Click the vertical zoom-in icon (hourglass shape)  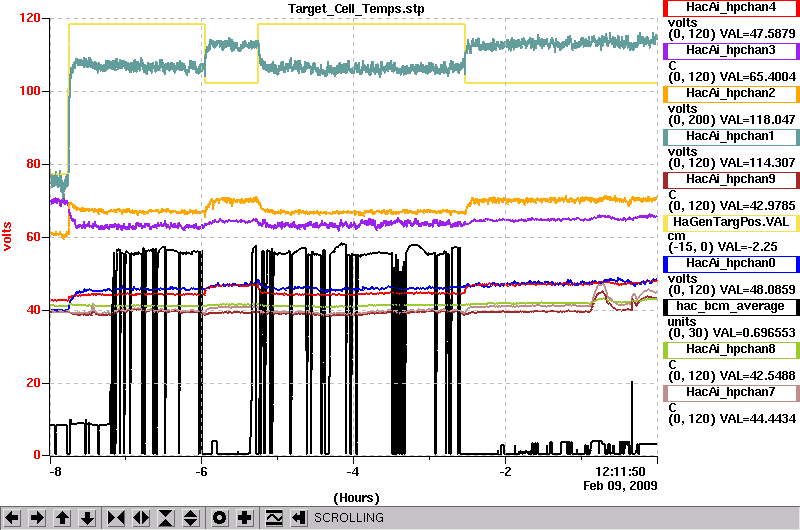(x=166, y=518)
